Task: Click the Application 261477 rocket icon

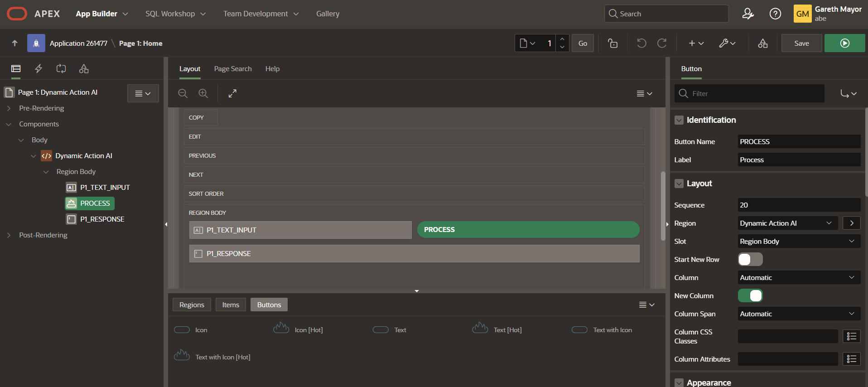Action: [x=36, y=43]
